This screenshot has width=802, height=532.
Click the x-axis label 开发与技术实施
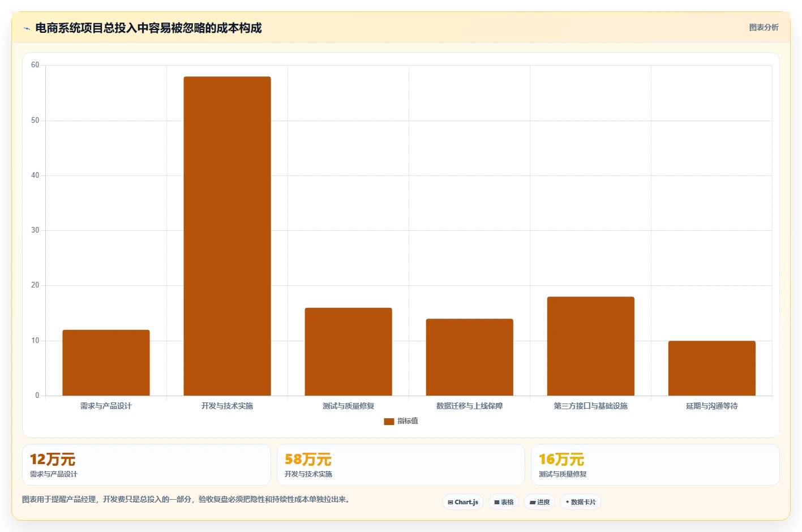pos(227,406)
